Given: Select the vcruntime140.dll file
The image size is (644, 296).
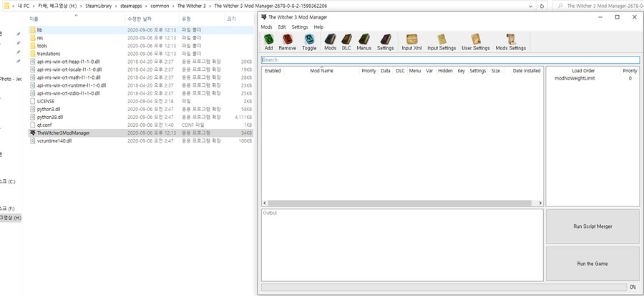Looking at the screenshot, I should 54,140.
